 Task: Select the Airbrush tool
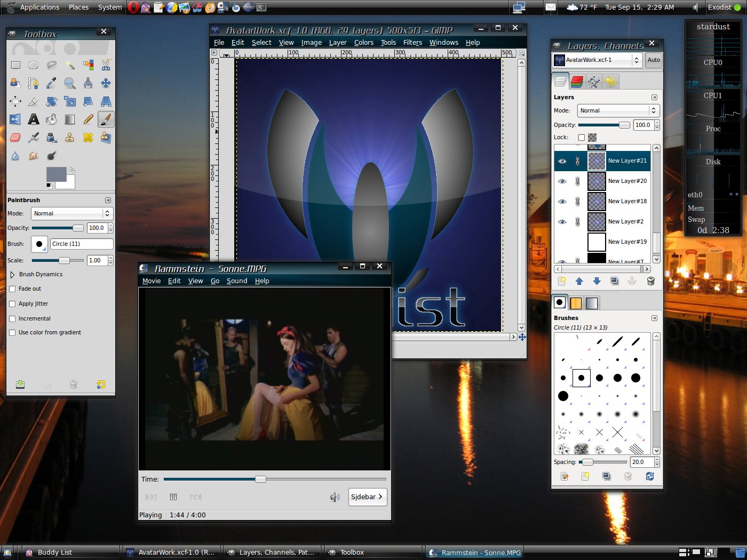(33, 138)
